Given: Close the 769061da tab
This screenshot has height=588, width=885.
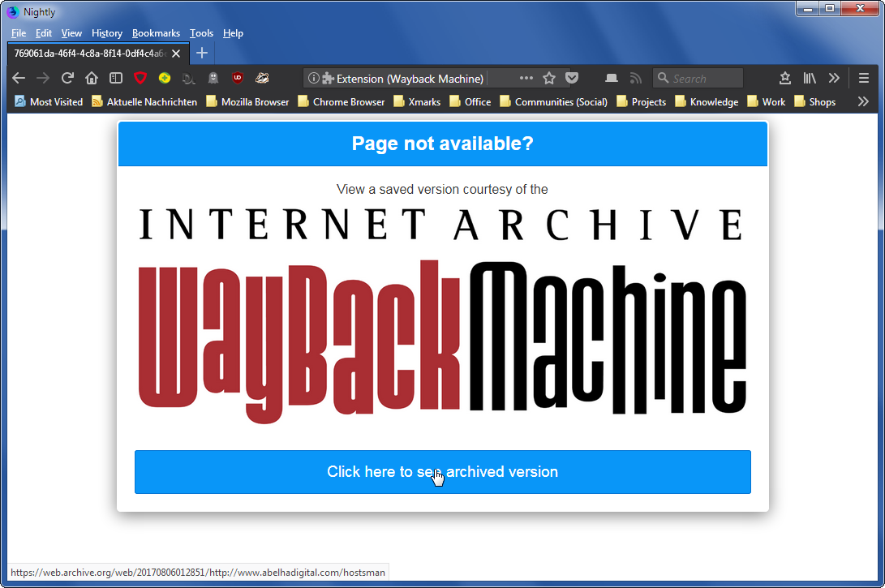Looking at the screenshot, I should tap(176, 54).
